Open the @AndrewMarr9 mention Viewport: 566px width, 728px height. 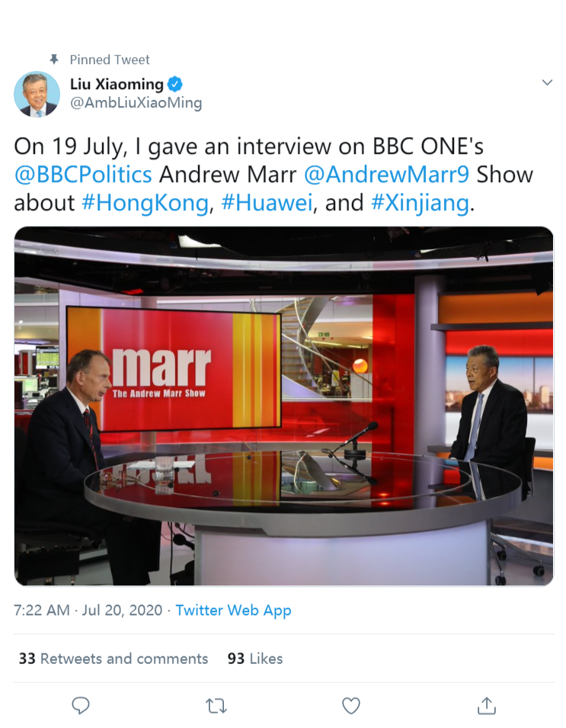pyautogui.click(x=386, y=175)
